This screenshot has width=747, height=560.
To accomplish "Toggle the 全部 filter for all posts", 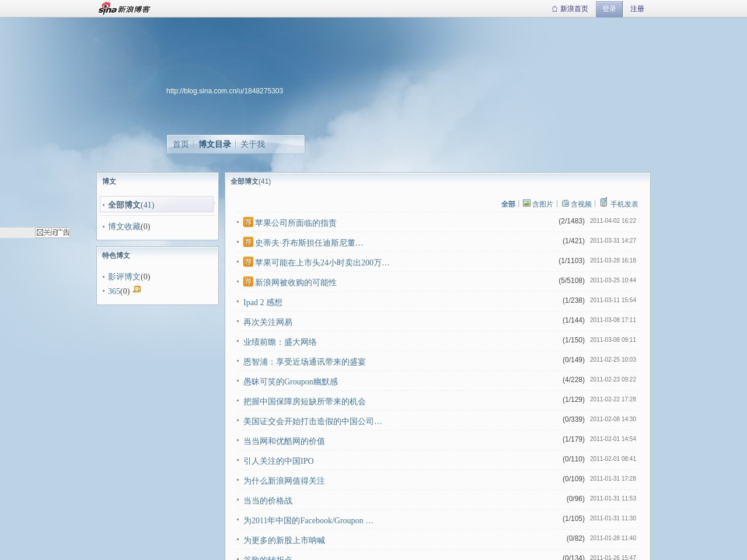I will [508, 204].
